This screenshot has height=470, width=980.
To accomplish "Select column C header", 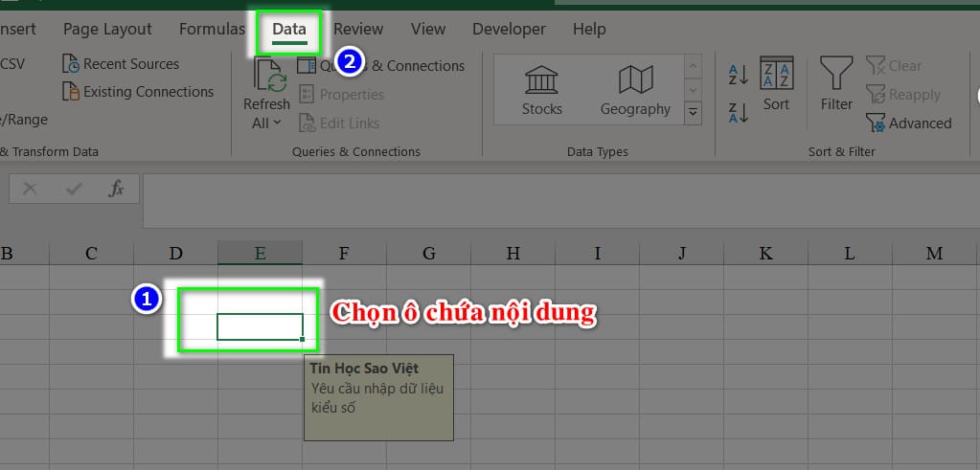I will 91,253.
